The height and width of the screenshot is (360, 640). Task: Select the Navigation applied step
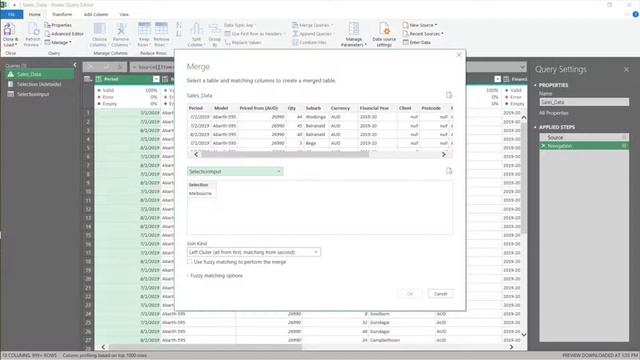(x=584, y=146)
